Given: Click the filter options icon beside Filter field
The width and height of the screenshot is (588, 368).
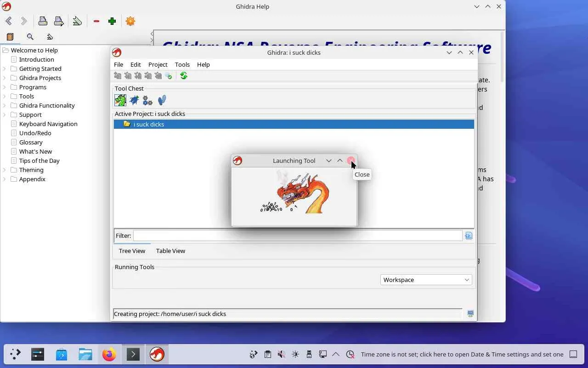Looking at the screenshot, I should pyautogui.click(x=469, y=236).
